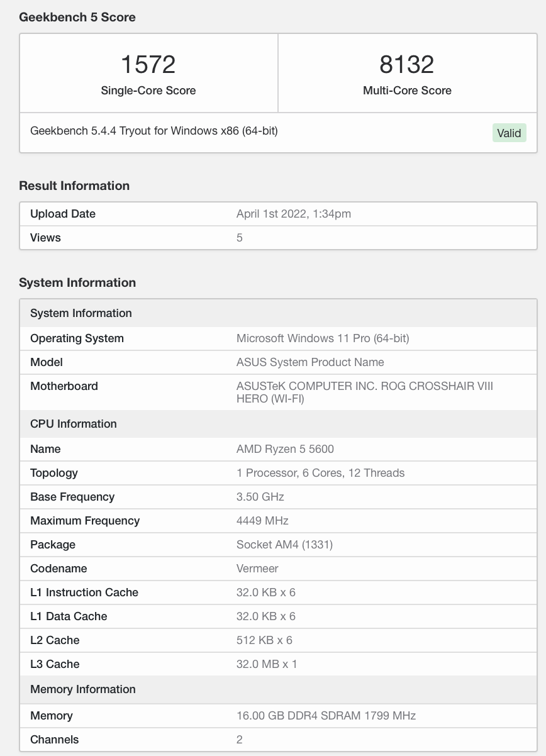546x756 pixels.
Task: Click the Vermeer codename value
Action: (x=257, y=569)
